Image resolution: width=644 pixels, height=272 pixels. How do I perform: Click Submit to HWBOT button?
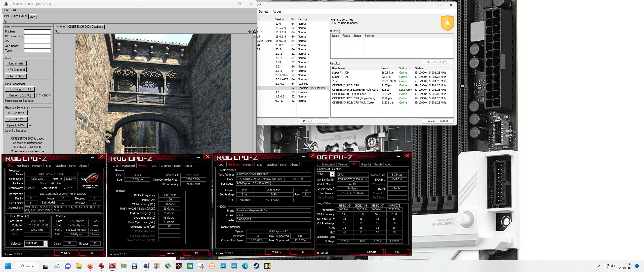point(437,121)
